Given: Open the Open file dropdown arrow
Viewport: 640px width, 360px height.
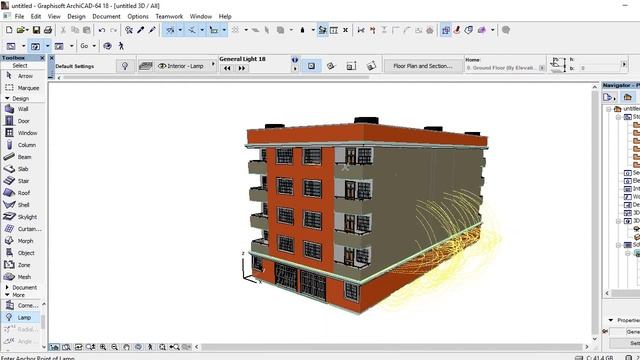Looking at the screenshot, I should coord(28,30).
